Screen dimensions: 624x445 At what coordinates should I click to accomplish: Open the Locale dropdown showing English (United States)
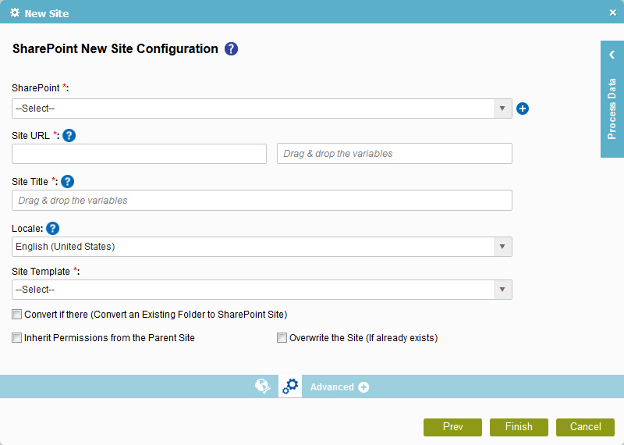tap(262, 247)
